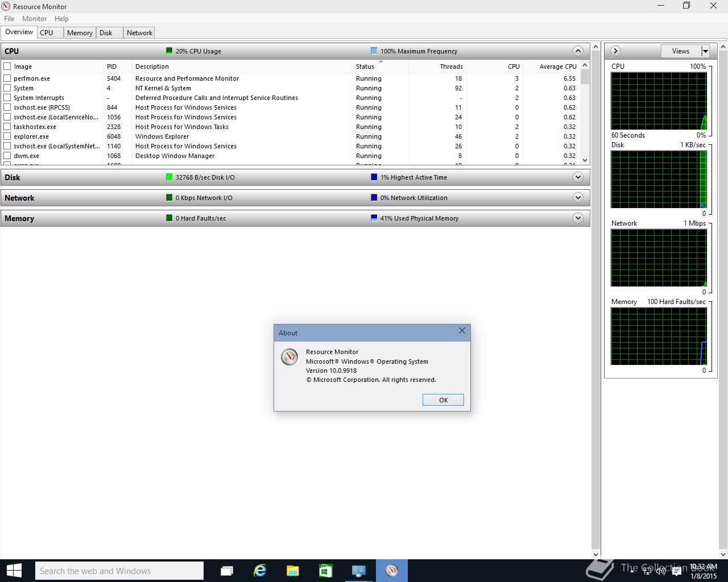
Task: Check the svchost.exe PID 1036 checkbox
Action: [x=7, y=117]
